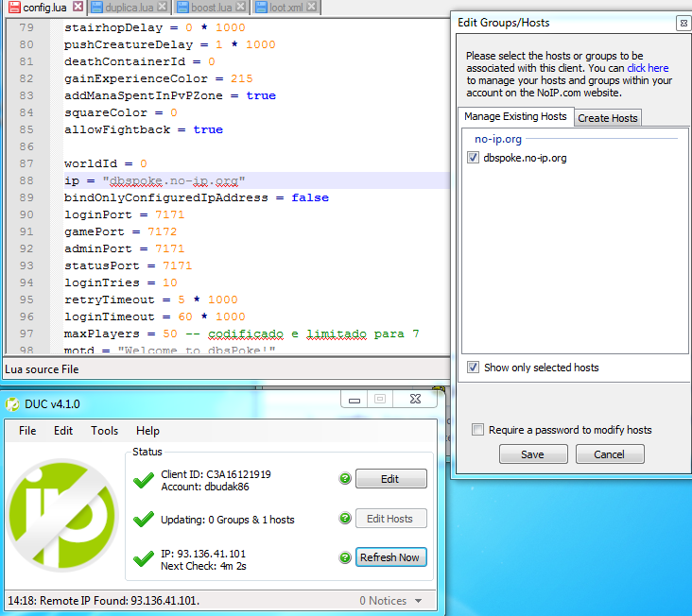Click the adminPort = 7171 line
Screen dimensions: 692x616
coord(125,248)
